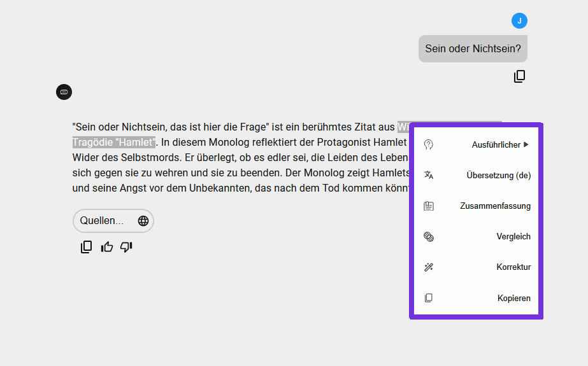Choose "Zusammenfassung" in the context menu
The width and height of the screenshot is (588, 366).
[495, 206]
